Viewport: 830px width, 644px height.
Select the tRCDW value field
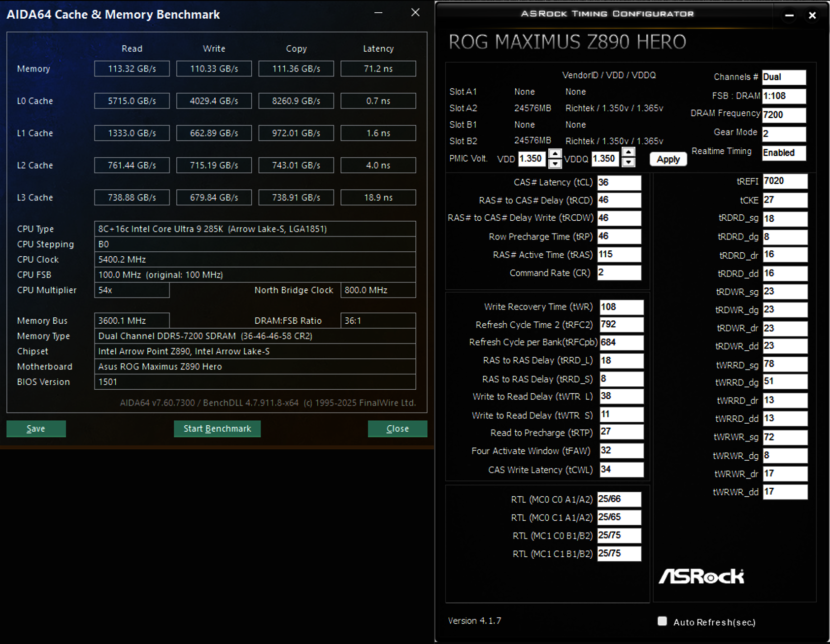coord(619,218)
